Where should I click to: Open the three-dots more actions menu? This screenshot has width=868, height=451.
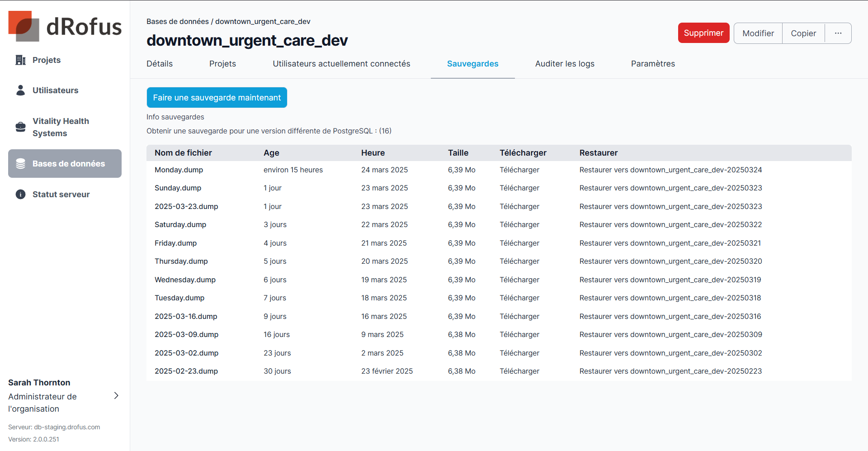coord(838,33)
